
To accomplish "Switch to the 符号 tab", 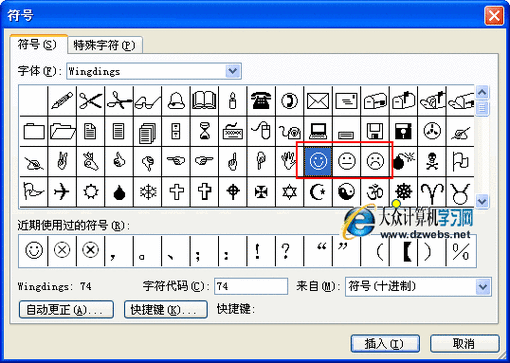I will click(x=37, y=45).
